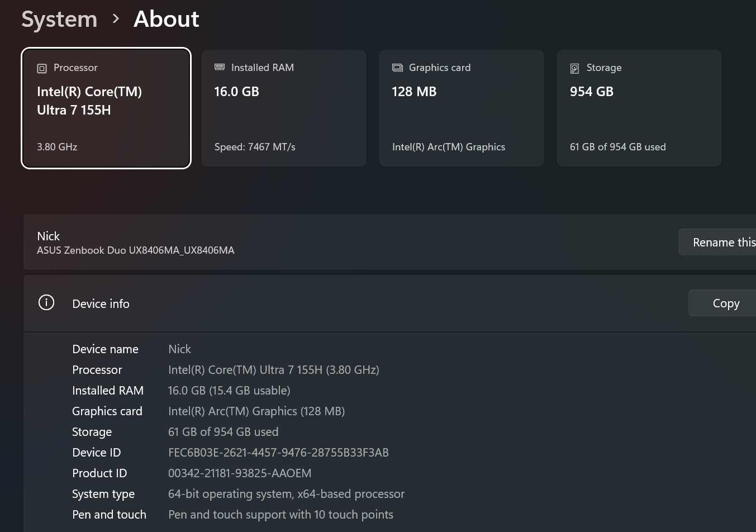756x532 pixels.
Task: Click Processor value with (3.80 GHz)
Action: (x=274, y=370)
